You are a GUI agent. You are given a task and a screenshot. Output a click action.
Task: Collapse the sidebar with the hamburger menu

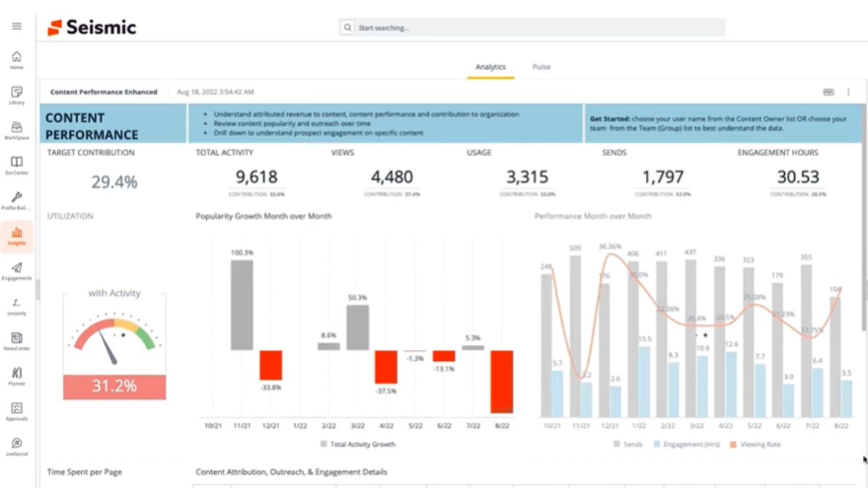pyautogui.click(x=17, y=25)
